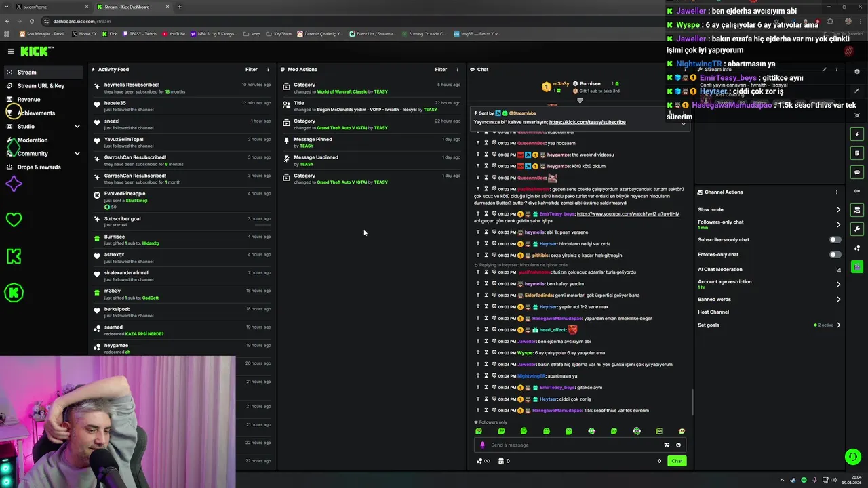Open Moderation in sidebar
This screenshot has width=868, height=488.
tap(42, 140)
